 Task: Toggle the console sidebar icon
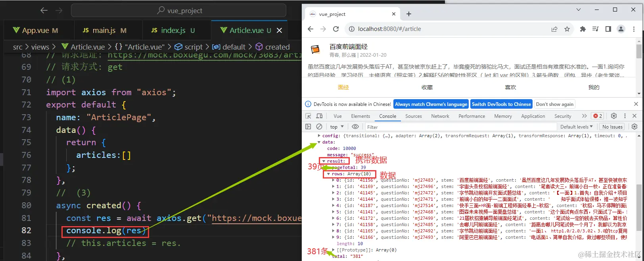point(308,127)
